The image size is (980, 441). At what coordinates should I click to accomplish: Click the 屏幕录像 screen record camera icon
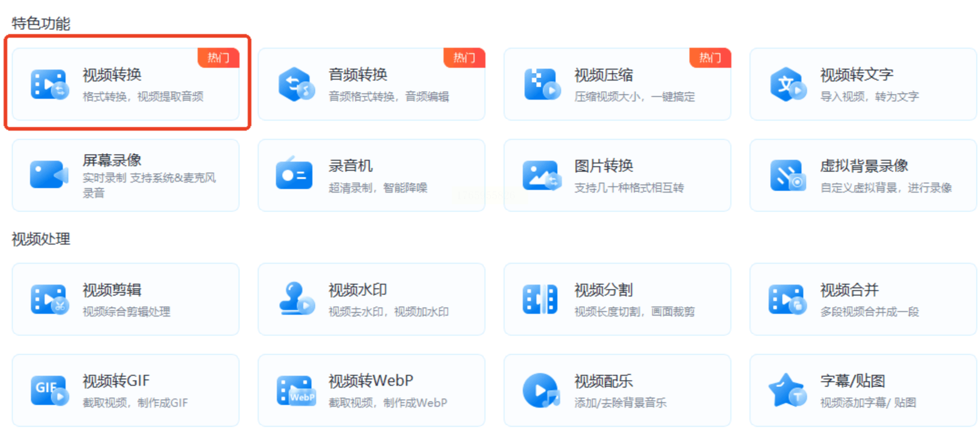tap(49, 174)
